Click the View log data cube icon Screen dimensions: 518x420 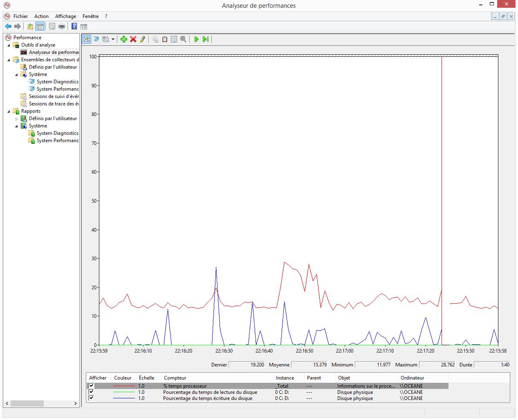tap(96, 39)
